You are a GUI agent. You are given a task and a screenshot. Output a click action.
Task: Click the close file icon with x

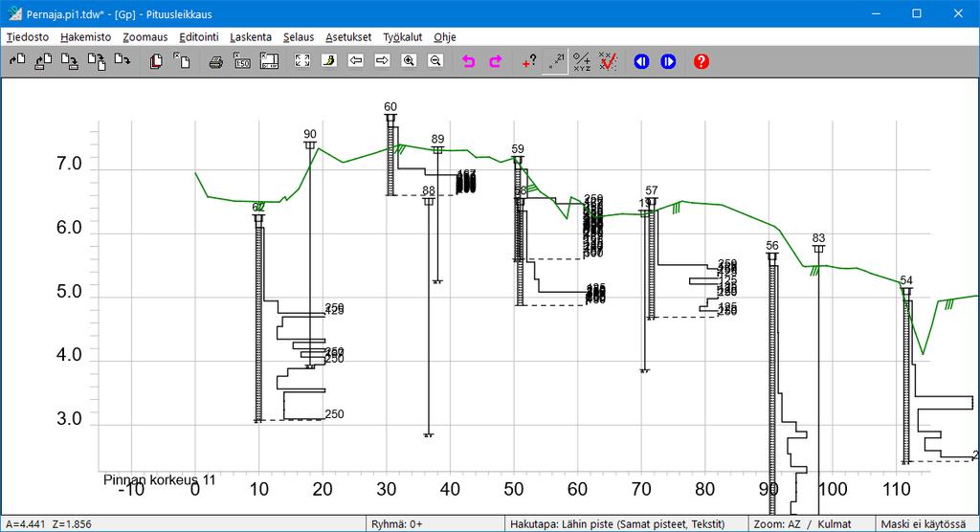pyautogui.click(x=182, y=61)
